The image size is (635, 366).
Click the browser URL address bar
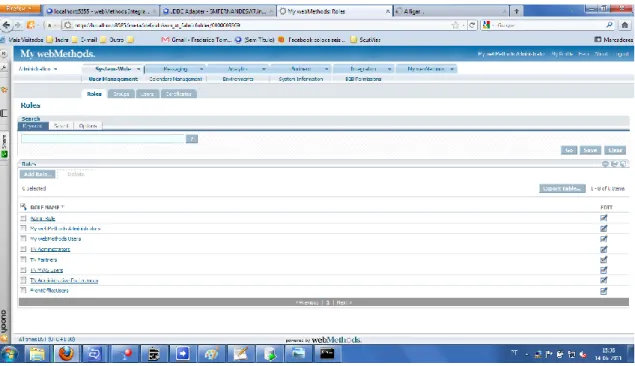coord(259,25)
